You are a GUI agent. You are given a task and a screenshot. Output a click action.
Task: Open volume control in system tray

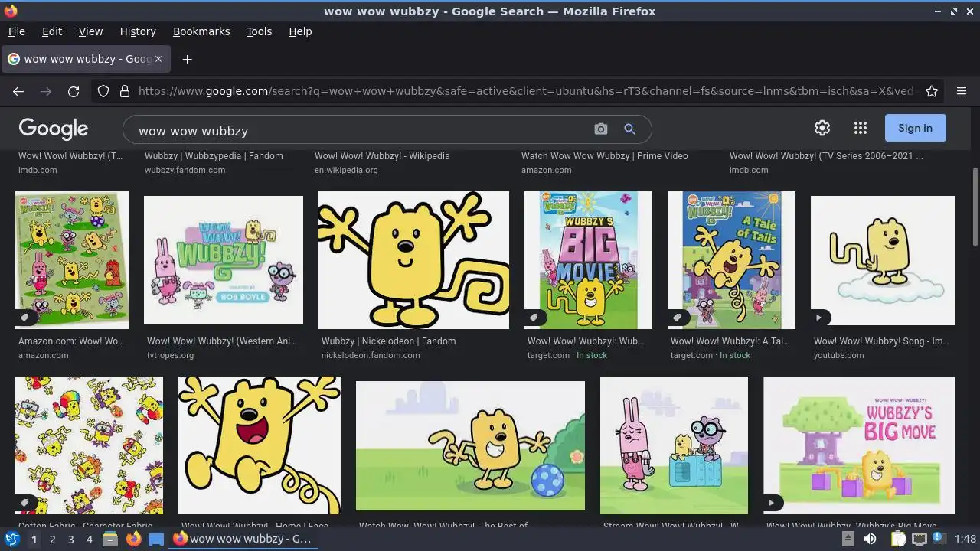(870, 539)
